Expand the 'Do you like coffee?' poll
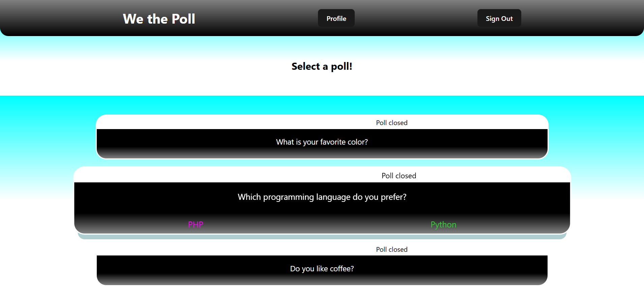The image size is (644, 304). pos(322,269)
